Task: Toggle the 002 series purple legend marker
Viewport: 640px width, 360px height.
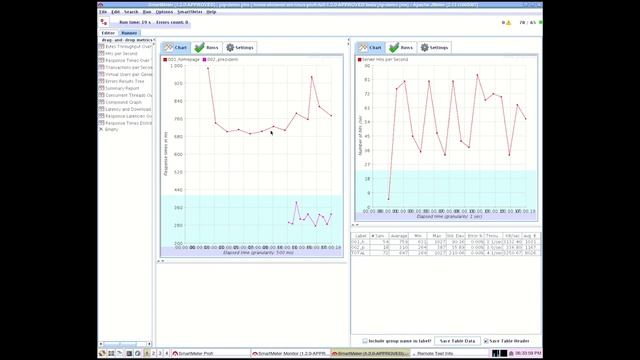Action: 204,60
